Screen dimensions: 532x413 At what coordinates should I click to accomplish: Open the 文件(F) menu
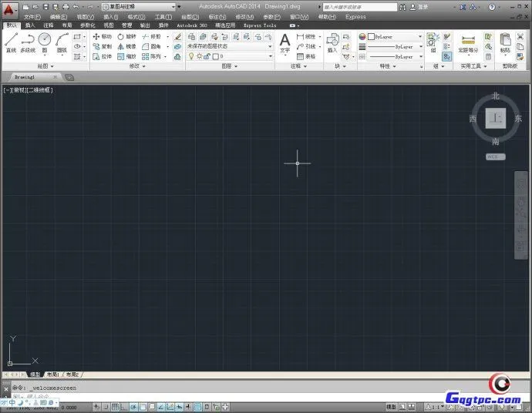32,16
